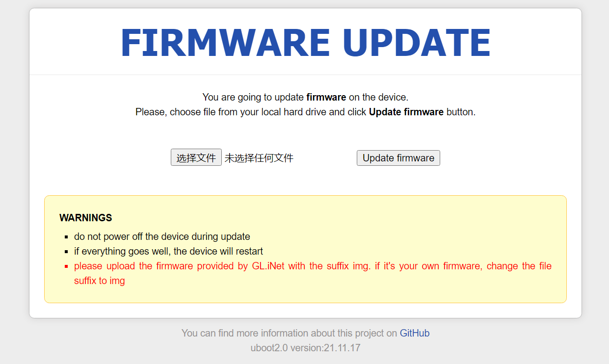Click the "do not power off the device" warning text
This screenshot has width=609, height=364.
point(162,236)
